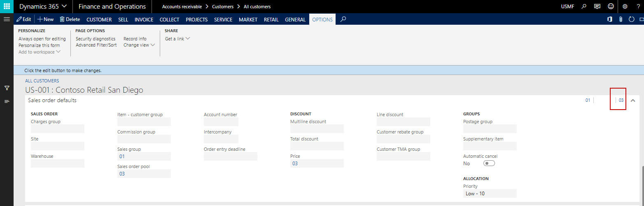644x206 pixels.
Task: Click Record info
Action: click(135, 39)
